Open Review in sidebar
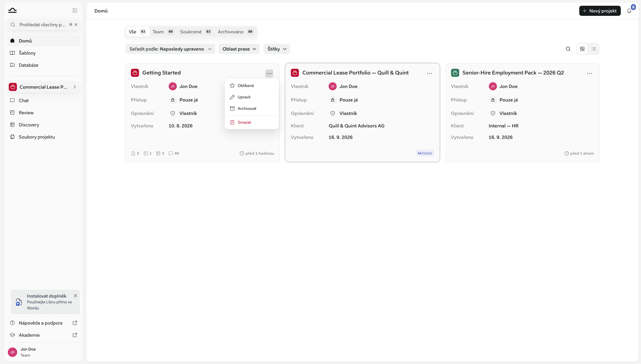Screen dimensions: 641x364 tap(44, 113)
